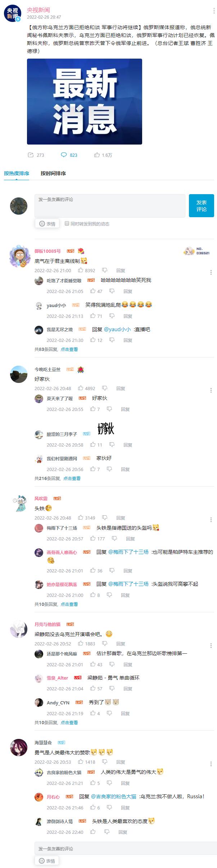The image size is (217, 868).
Task: Click the comment bubble icon showing 823
Action: click(64, 155)
